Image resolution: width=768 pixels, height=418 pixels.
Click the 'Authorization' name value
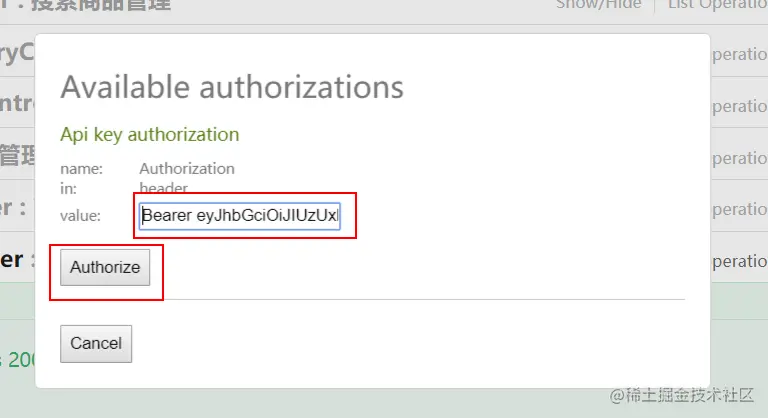(x=187, y=169)
